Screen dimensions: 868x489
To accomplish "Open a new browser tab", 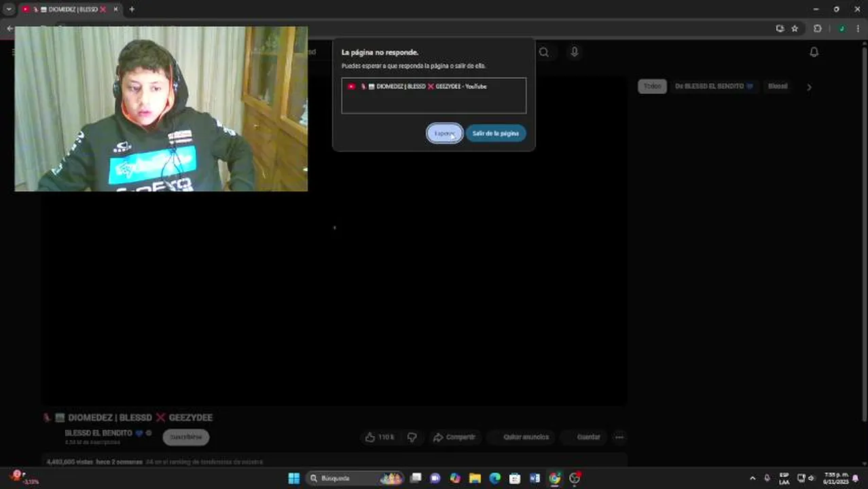I will pyautogui.click(x=132, y=10).
